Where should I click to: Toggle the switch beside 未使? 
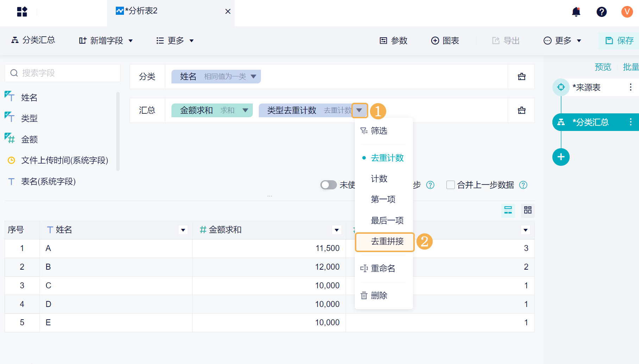(x=328, y=185)
